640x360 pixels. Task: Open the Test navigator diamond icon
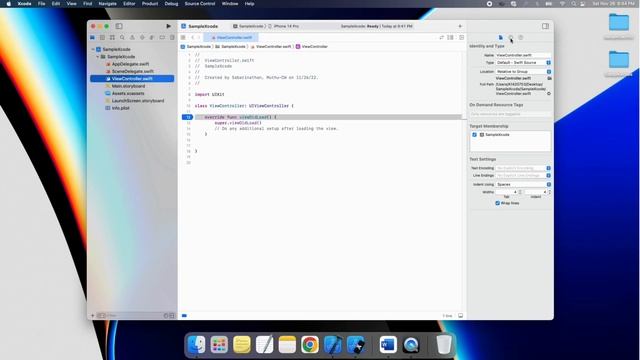142,38
